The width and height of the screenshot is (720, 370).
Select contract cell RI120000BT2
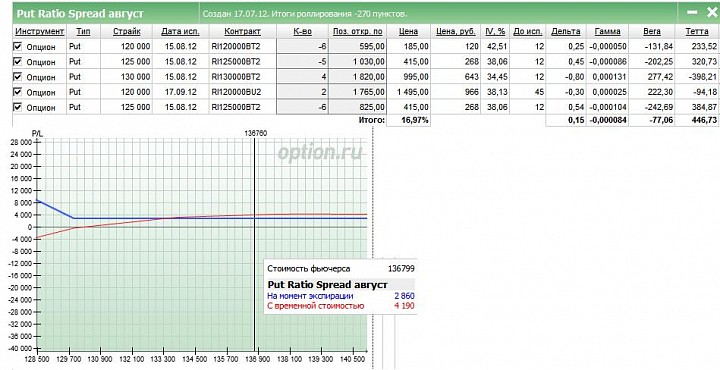click(242, 46)
